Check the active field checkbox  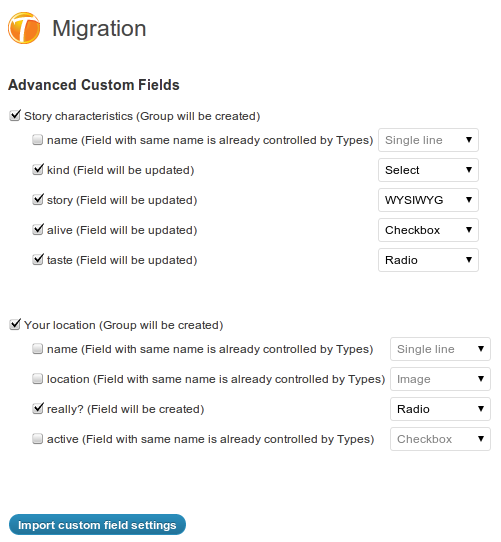pos(37,439)
